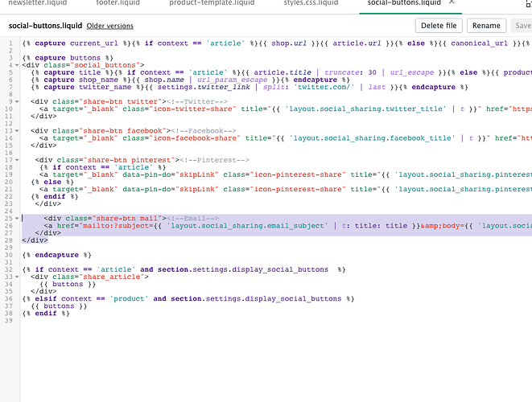Image resolution: width=532 pixels, height=402 pixels.
Task: Click line number 30 in gutter
Action: click(9, 255)
